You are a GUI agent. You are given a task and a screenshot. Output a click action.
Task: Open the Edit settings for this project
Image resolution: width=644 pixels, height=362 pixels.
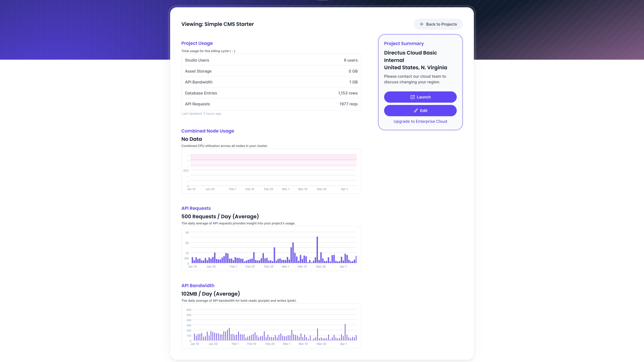tap(420, 110)
